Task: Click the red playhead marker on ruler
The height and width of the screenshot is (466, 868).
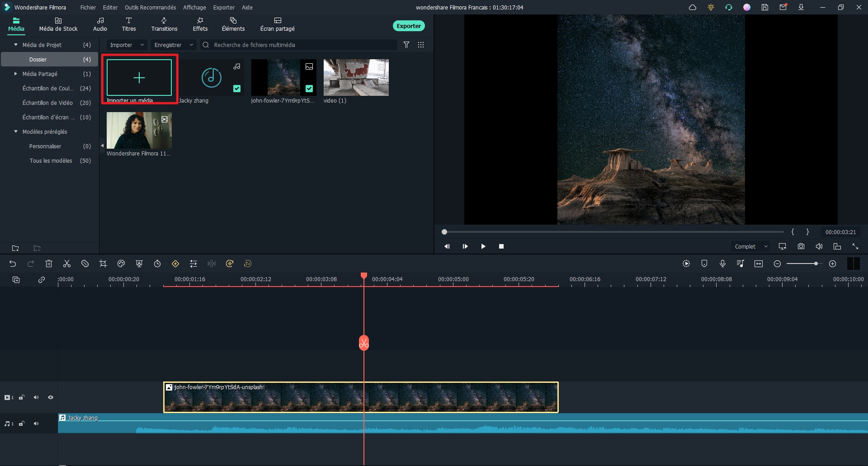Action: (364, 276)
